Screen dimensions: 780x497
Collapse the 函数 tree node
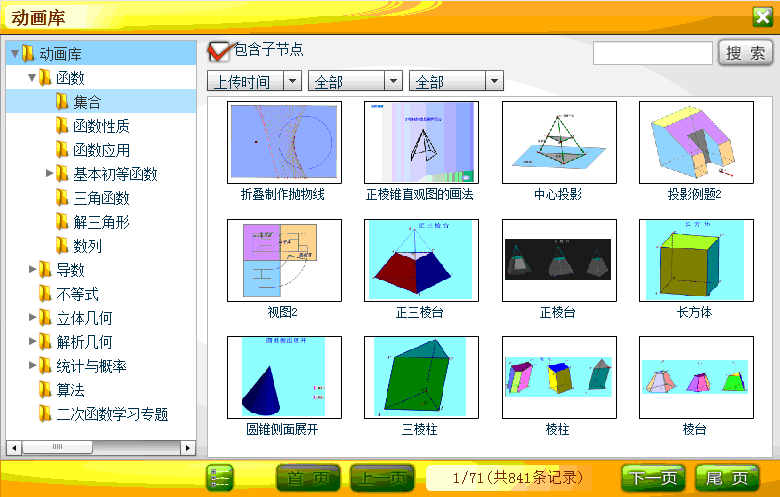(x=32, y=78)
